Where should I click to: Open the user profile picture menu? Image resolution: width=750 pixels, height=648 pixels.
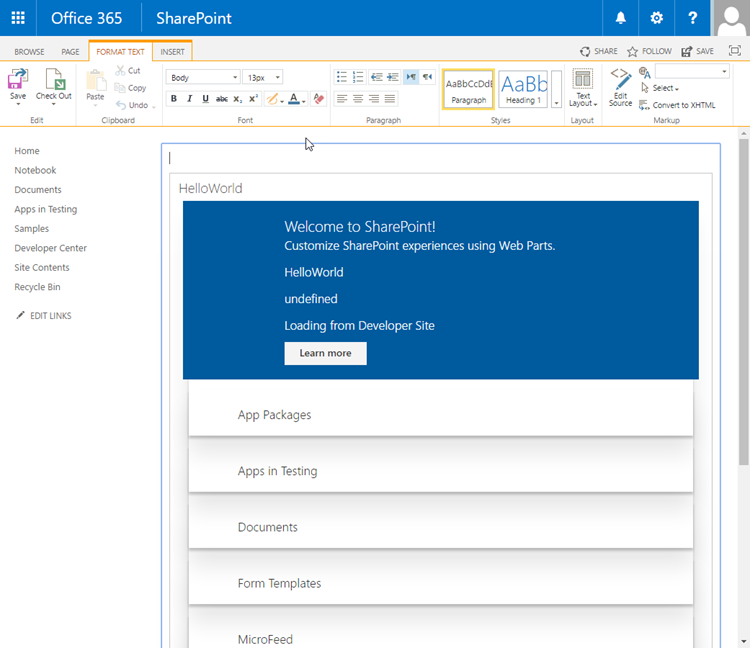coord(731,18)
